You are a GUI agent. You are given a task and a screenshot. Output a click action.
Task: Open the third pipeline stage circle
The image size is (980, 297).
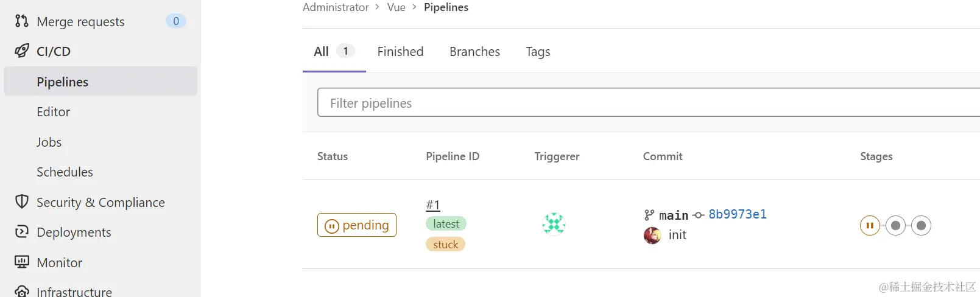[921, 226]
